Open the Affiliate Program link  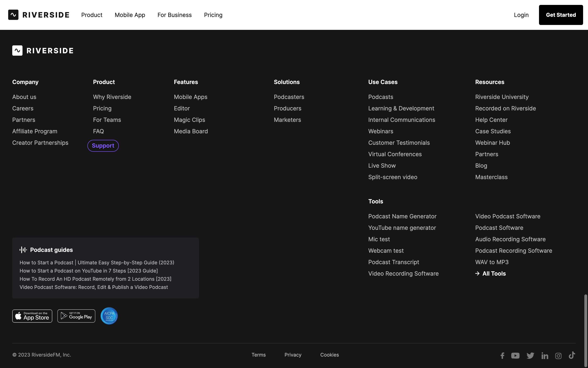pos(35,131)
